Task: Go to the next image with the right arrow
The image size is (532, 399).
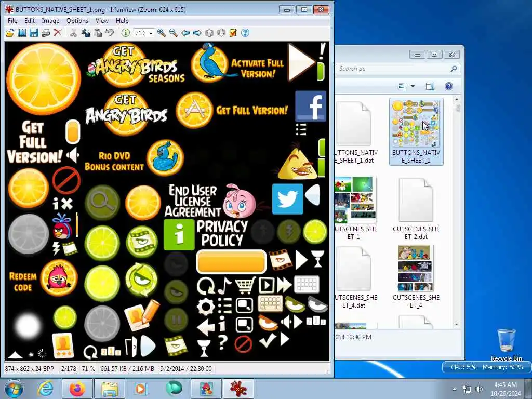Action: [x=197, y=33]
